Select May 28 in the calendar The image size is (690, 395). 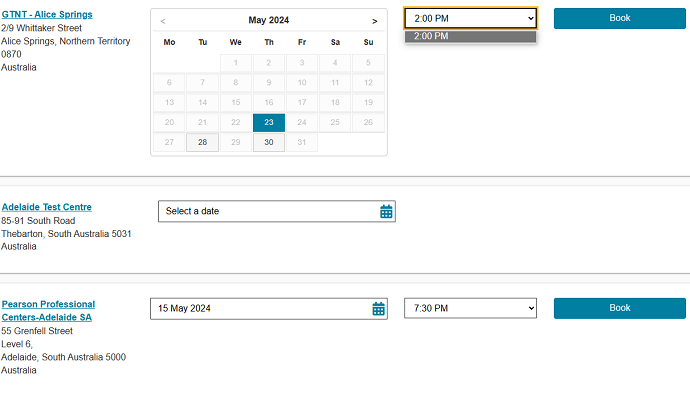[202, 143]
